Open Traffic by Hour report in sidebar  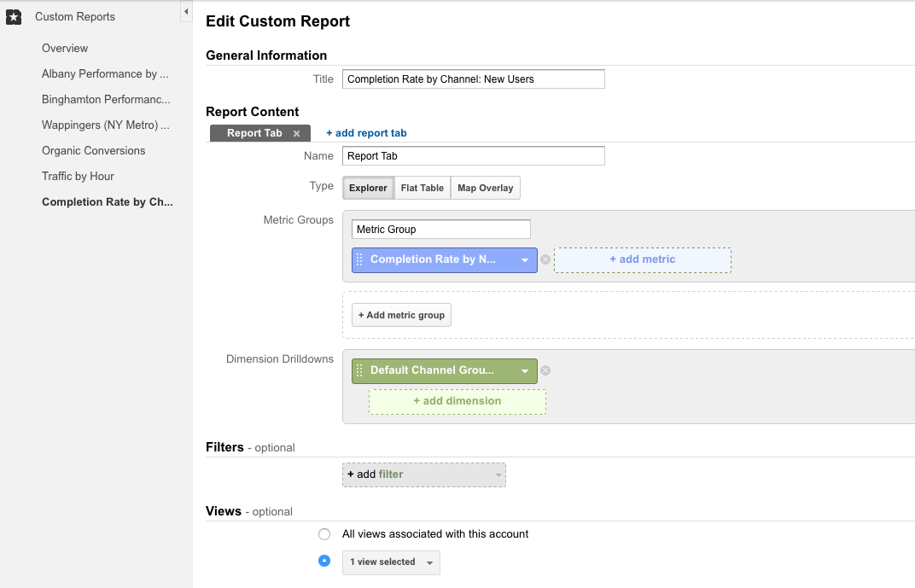pyautogui.click(x=78, y=176)
